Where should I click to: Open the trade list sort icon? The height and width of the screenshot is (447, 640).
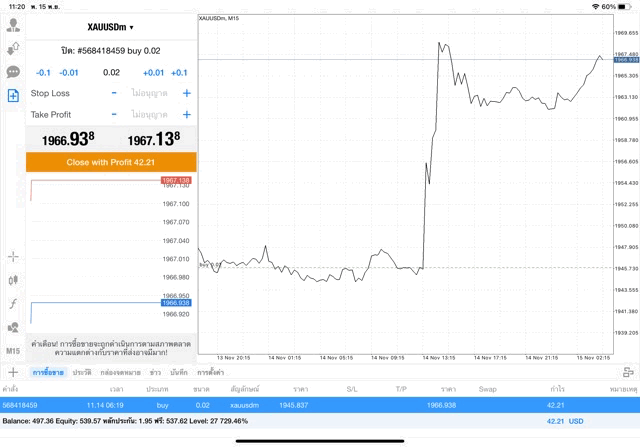(627, 372)
